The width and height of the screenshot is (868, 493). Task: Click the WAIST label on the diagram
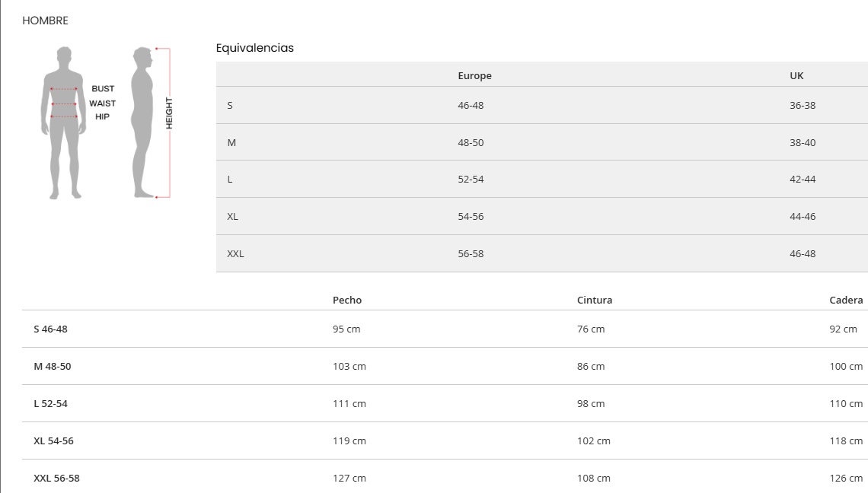click(x=103, y=103)
